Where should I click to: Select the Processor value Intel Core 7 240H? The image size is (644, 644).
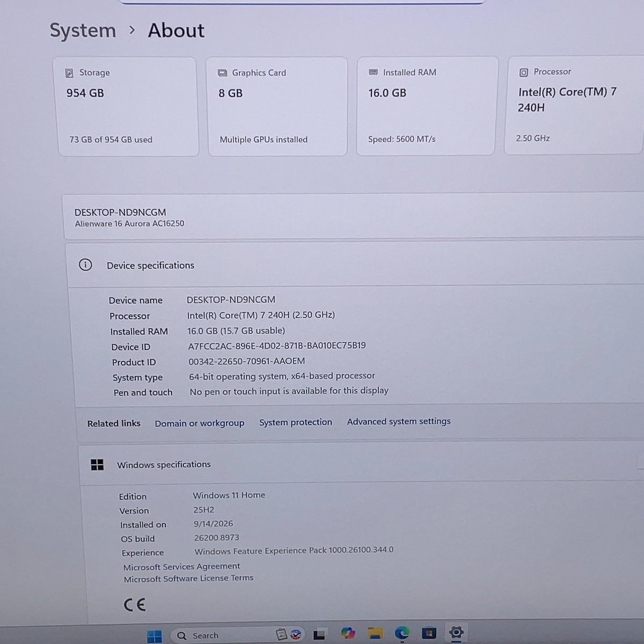261,315
